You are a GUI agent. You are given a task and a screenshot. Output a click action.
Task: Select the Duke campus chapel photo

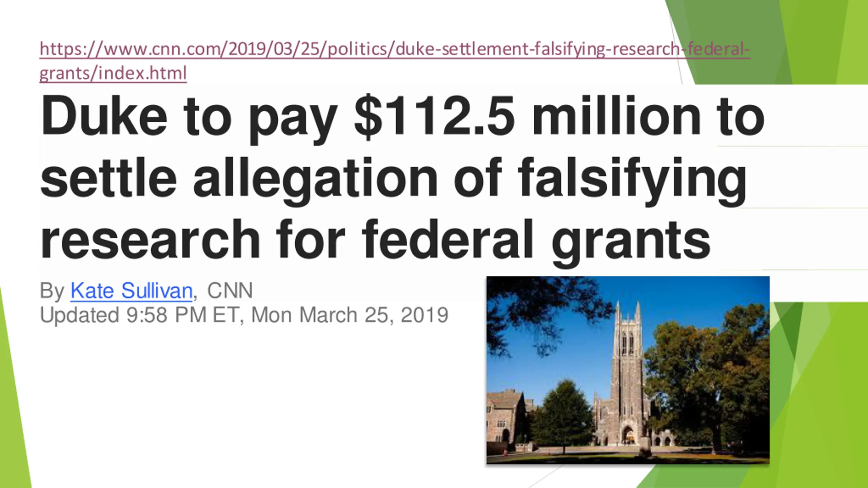[628, 370]
